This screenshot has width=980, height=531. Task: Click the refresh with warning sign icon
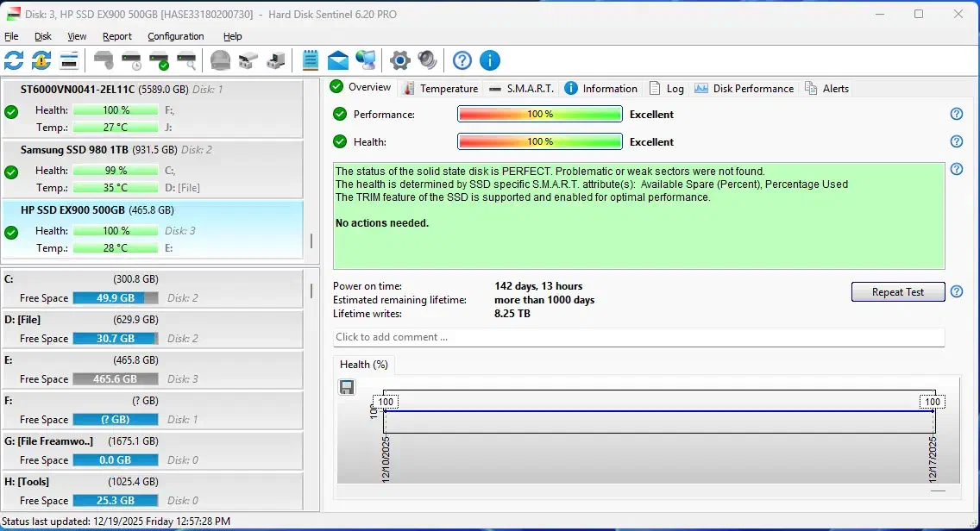click(x=41, y=60)
